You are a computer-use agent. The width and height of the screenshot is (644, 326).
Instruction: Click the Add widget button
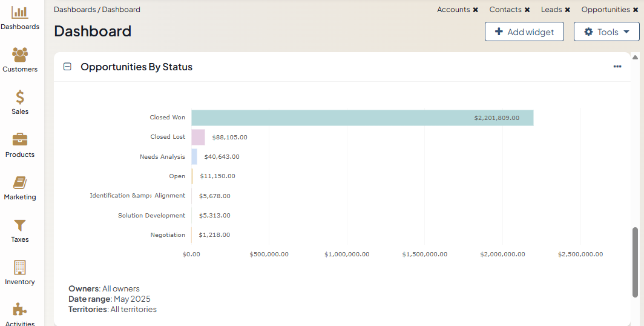[524, 32]
